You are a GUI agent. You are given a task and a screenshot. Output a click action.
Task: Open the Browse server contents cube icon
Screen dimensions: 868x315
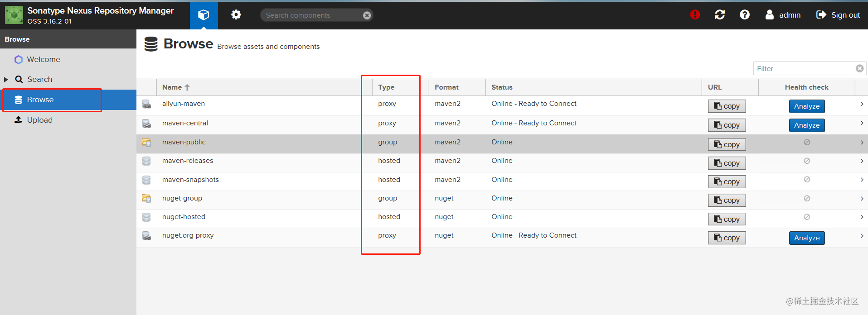coord(204,15)
